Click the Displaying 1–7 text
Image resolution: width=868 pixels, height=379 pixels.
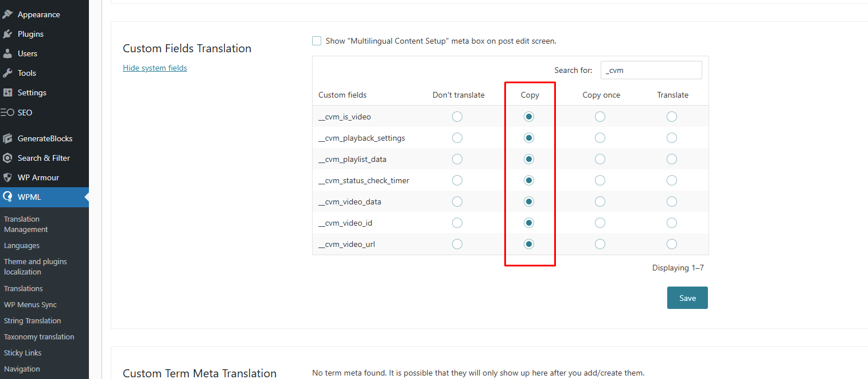[x=678, y=268]
